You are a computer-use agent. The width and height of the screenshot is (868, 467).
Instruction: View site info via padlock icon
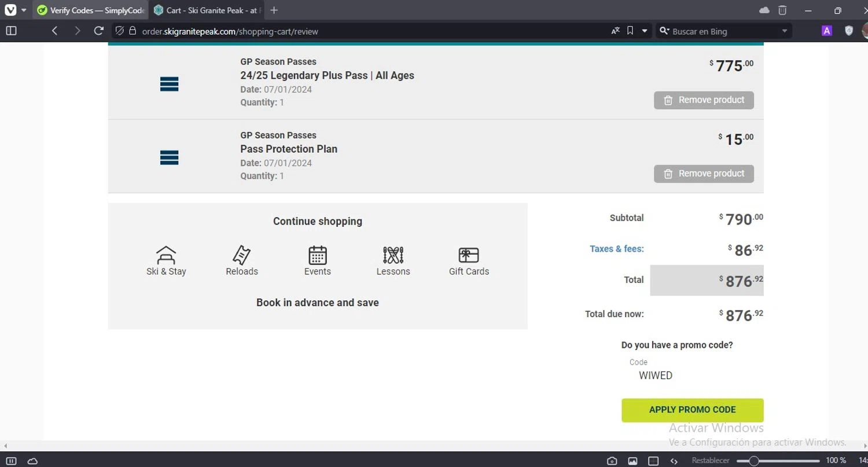(133, 31)
